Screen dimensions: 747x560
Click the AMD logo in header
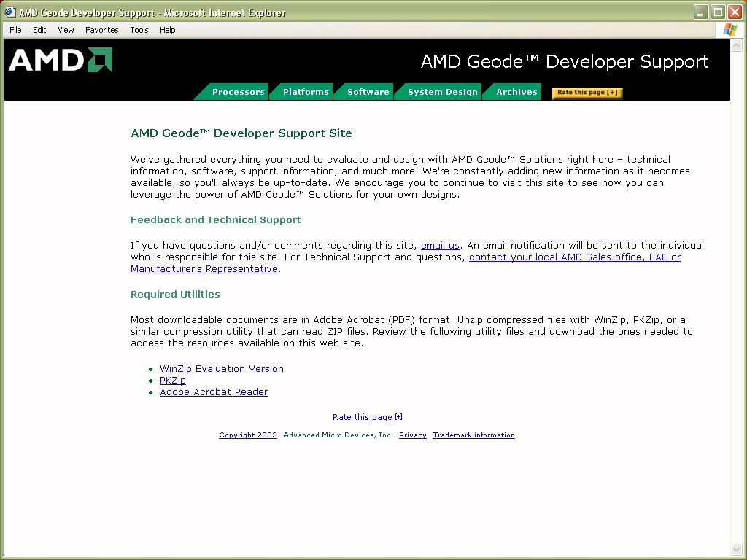[61, 61]
